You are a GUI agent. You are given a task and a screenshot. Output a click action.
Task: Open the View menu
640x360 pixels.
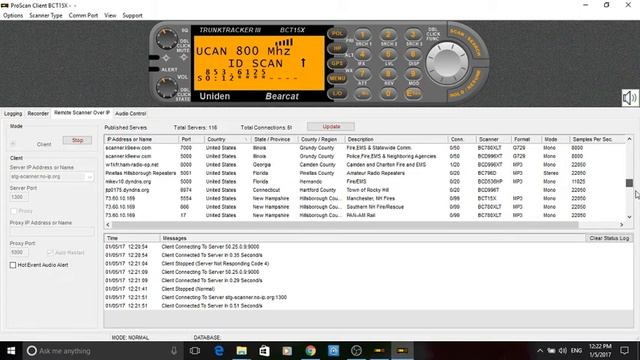point(110,16)
